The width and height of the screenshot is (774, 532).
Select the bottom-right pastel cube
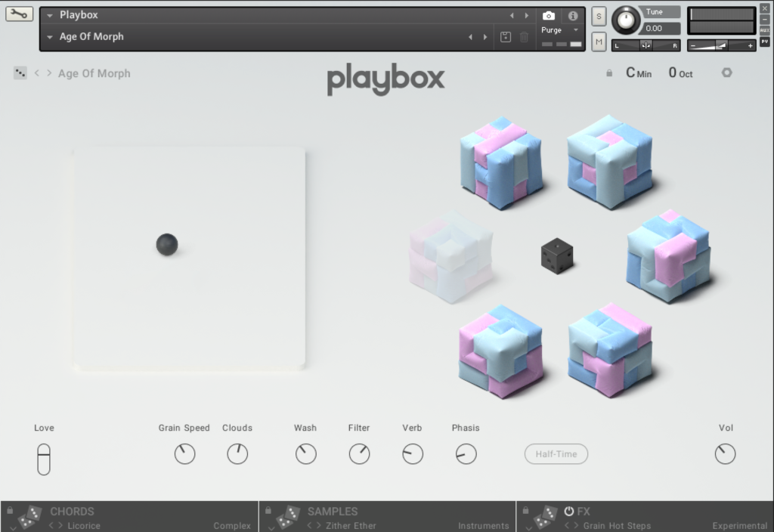(610, 351)
